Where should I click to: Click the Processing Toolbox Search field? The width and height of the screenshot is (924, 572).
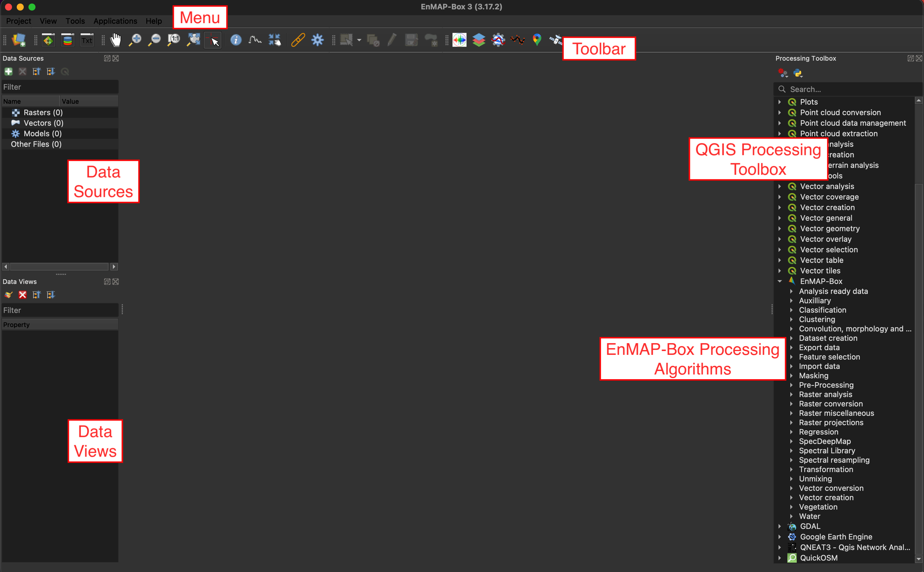pyautogui.click(x=848, y=89)
